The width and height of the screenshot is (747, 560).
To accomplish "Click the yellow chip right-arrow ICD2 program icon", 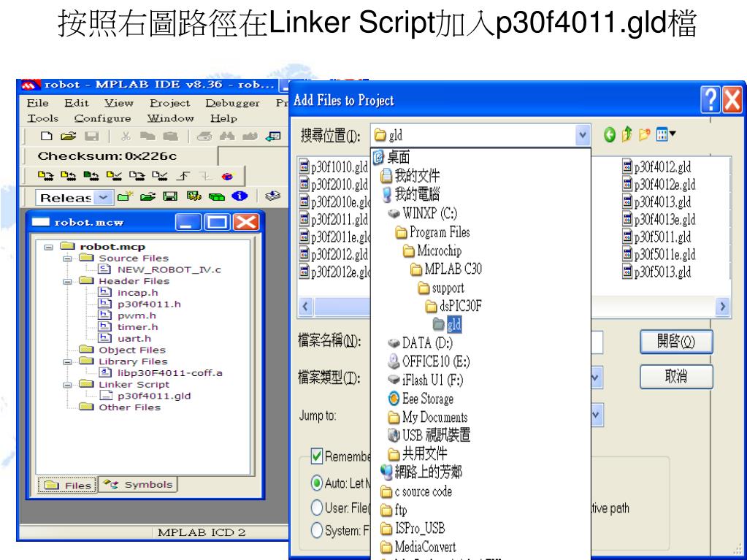I will tap(45, 176).
